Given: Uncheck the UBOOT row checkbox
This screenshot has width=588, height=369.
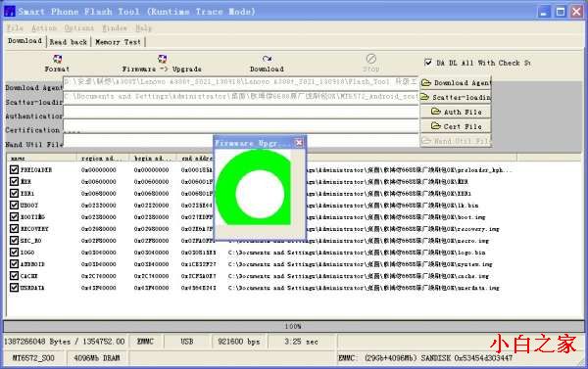Looking at the screenshot, I should (15, 205).
